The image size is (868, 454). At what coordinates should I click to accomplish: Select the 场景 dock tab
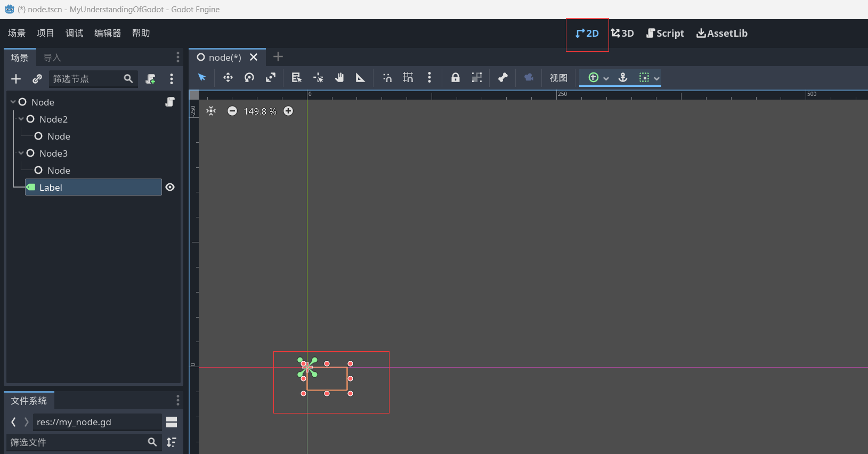[20, 58]
